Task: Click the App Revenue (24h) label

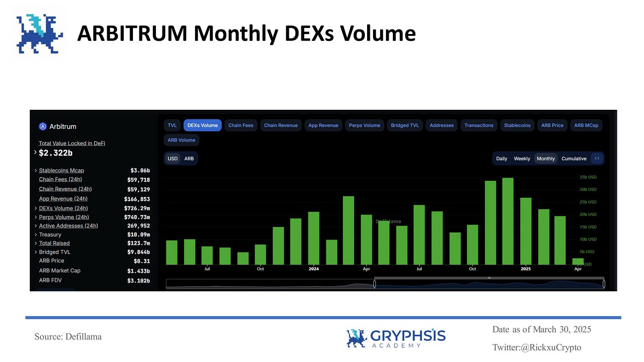Action: click(63, 199)
